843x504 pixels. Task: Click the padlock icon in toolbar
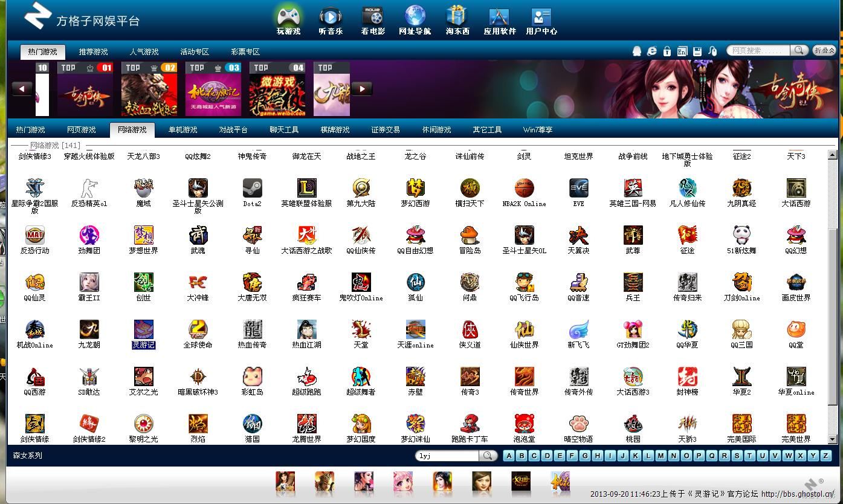tap(667, 51)
